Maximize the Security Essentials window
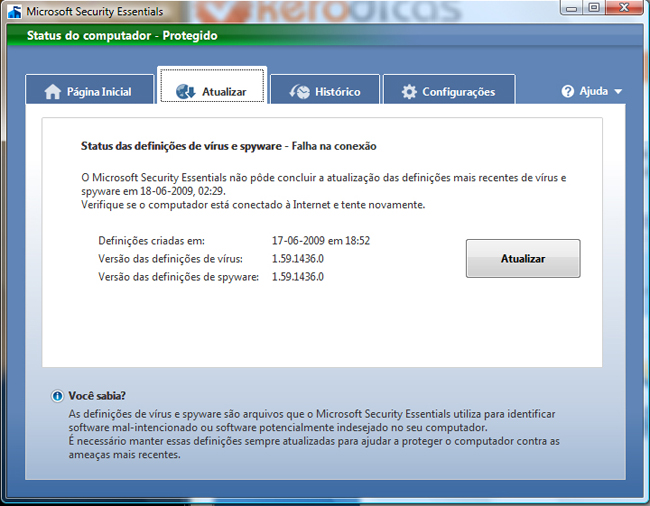This screenshot has height=506, width=650. pyautogui.click(x=594, y=8)
